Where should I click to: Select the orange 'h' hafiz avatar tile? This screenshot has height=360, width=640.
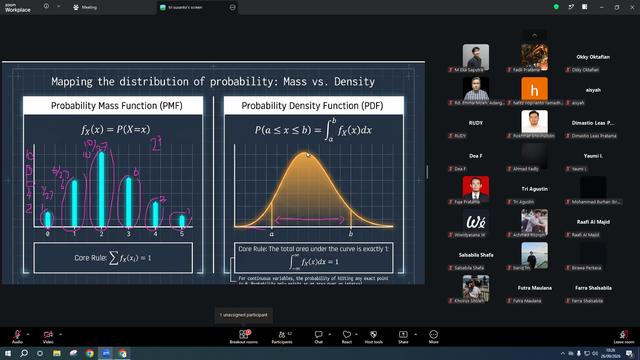(535, 91)
